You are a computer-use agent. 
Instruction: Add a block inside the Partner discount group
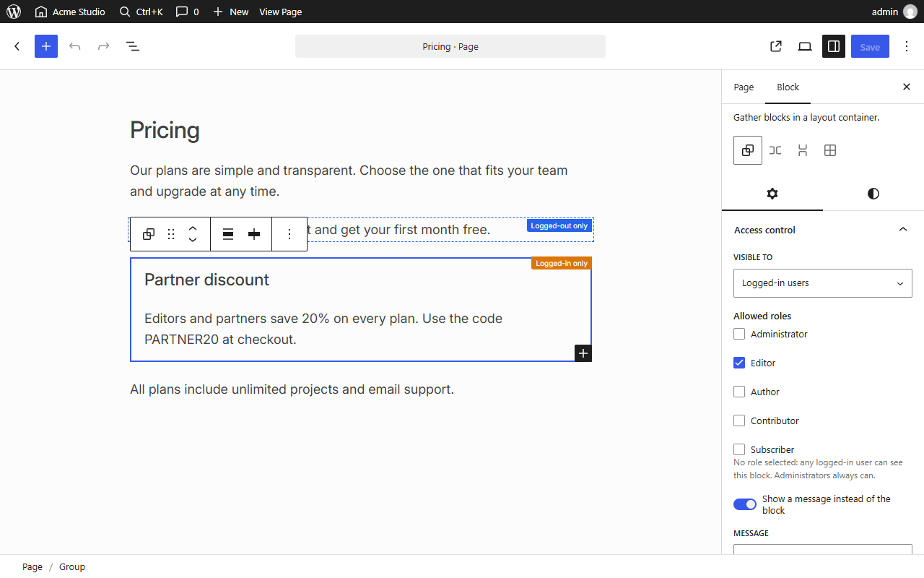click(583, 353)
